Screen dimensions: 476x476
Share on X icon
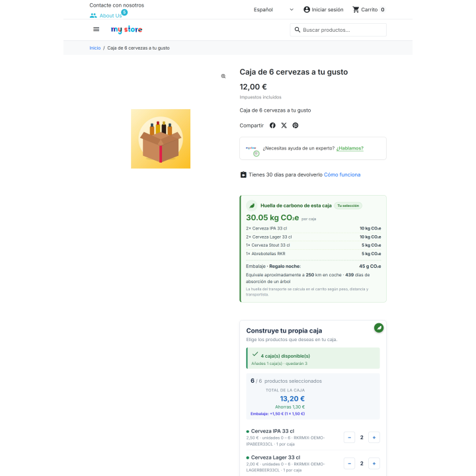[x=284, y=126]
